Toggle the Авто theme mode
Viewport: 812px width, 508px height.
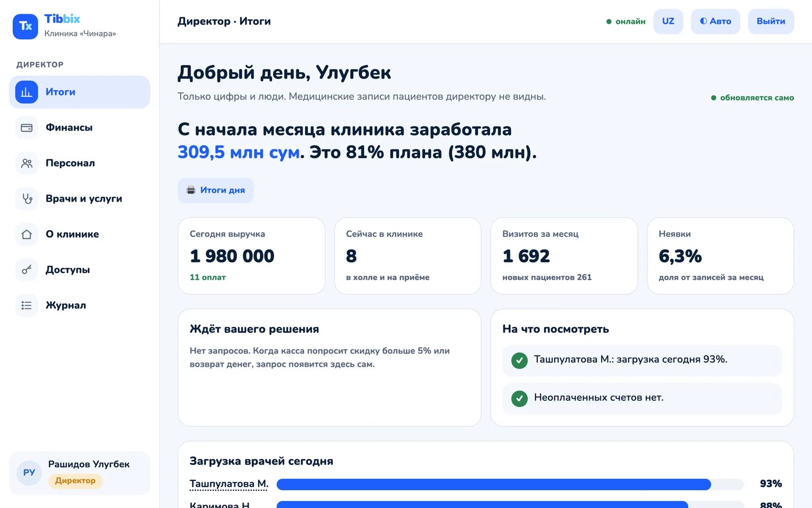click(716, 21)
